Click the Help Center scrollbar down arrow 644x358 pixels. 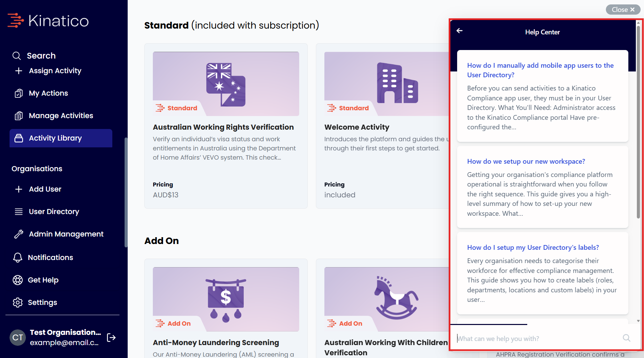(638, 321)
